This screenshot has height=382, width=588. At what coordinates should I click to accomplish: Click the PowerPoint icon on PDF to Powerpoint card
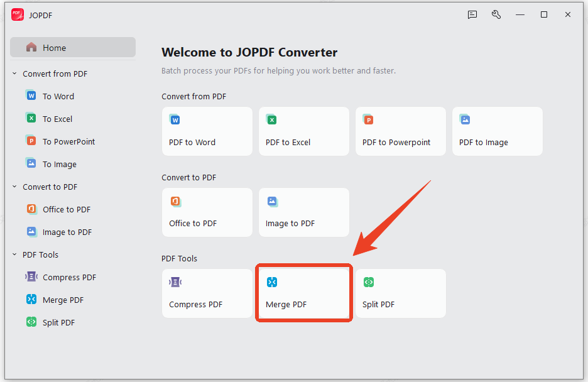point(368,119)
